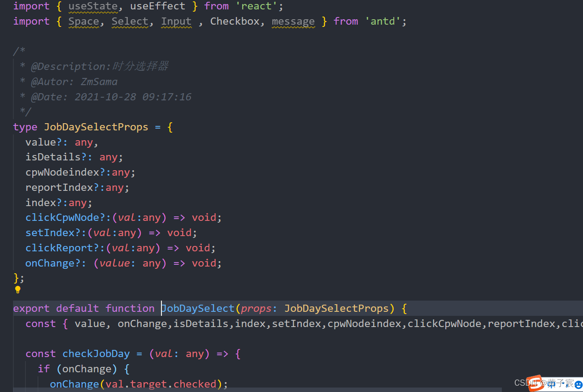583x392 pixels.
Task: Click 'JobDaySelectProps' in the function signature
Action: 336,309
